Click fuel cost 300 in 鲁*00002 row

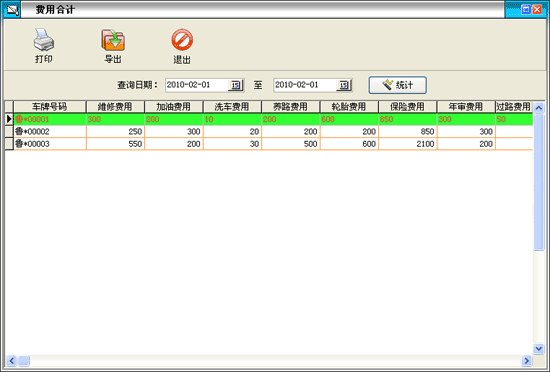tap(174, 131)
